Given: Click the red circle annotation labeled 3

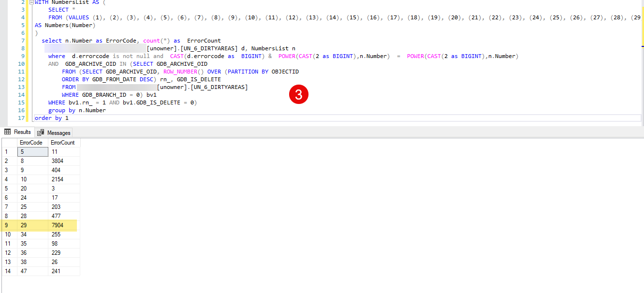Looking at the screenshot, I should pos(298,95).
